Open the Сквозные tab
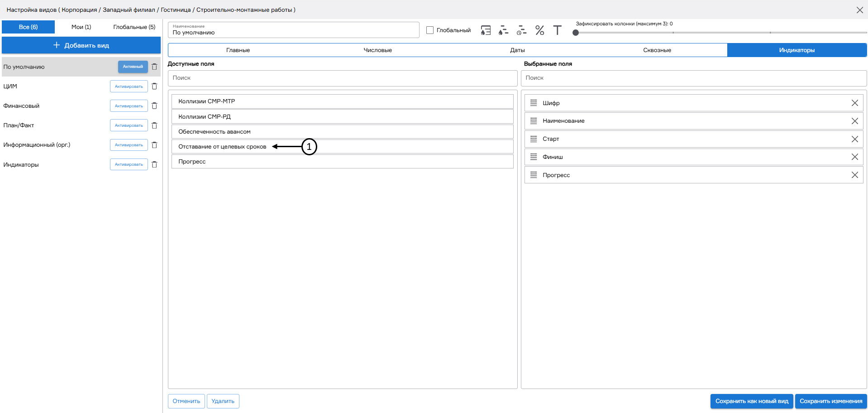The width and height of the screenshot is (868, 413). [x=657, y=50]
